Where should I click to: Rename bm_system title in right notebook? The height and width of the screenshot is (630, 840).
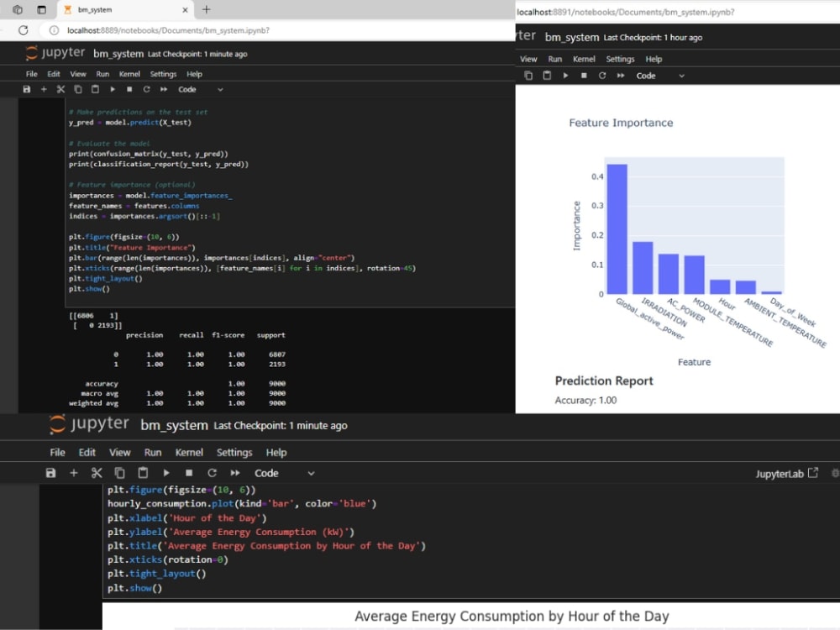[x=571, y=38]
